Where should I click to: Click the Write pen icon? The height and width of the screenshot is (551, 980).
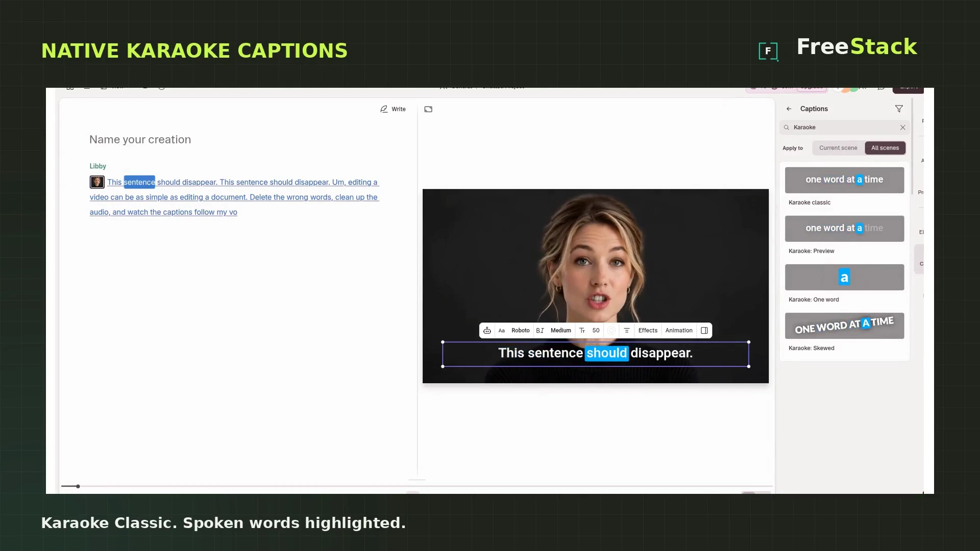point(384,109)
